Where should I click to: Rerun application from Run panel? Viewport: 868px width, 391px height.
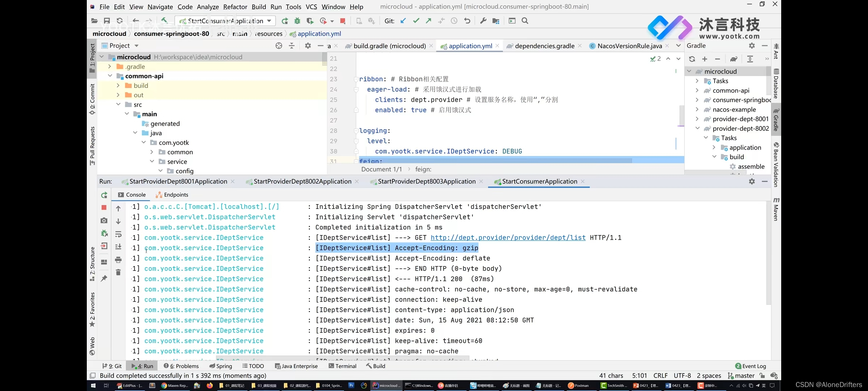[104, 195]
